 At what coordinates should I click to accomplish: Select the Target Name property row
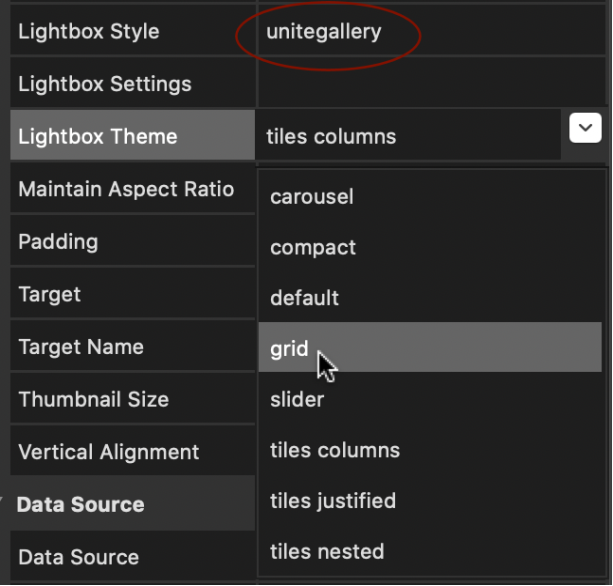(x=133, y=346)
